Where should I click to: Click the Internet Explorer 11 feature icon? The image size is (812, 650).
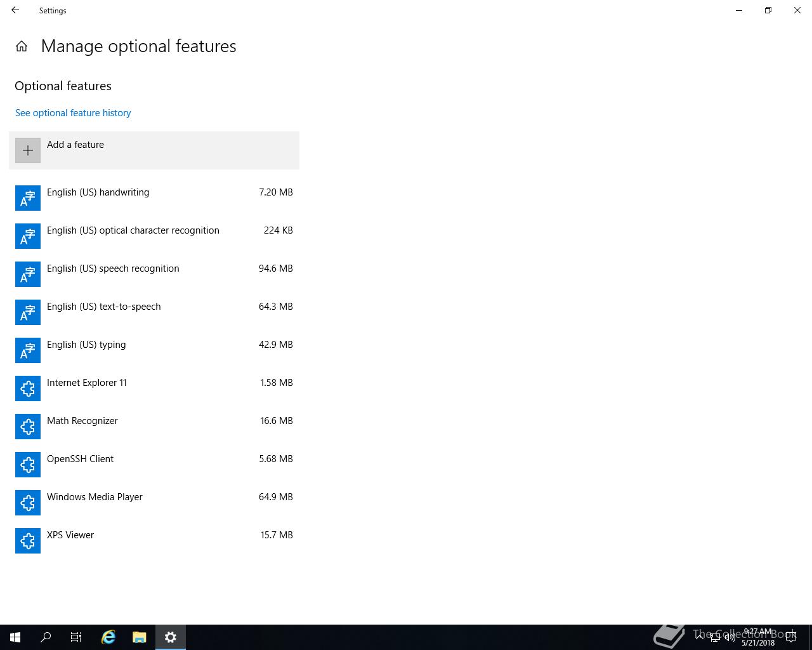coord(28,388)
